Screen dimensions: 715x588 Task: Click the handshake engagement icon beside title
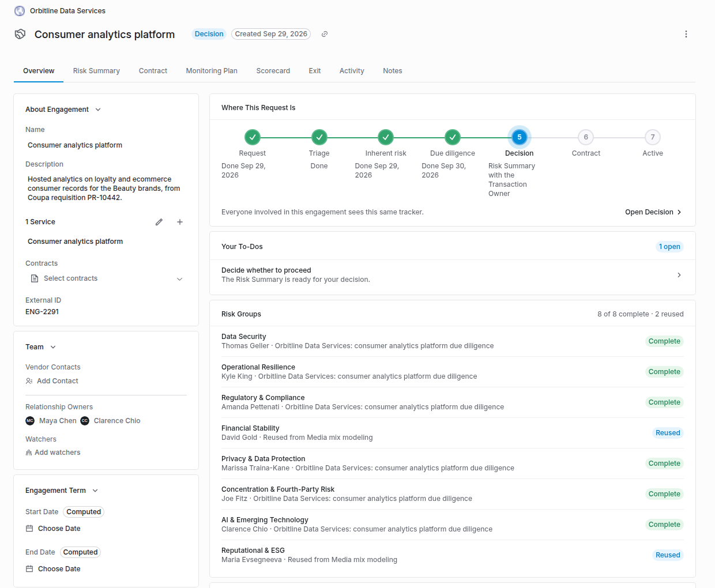tap(20, 34)
